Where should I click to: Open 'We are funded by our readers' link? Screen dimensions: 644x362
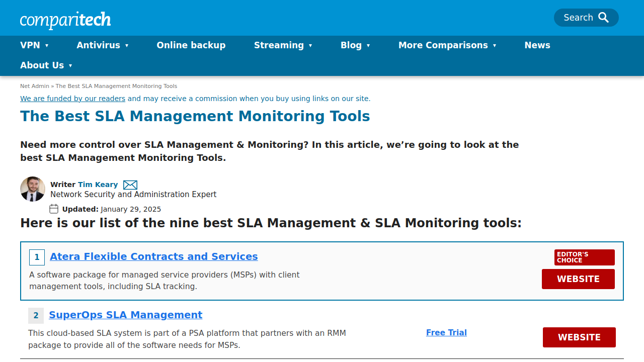click(x=73, y=99)
